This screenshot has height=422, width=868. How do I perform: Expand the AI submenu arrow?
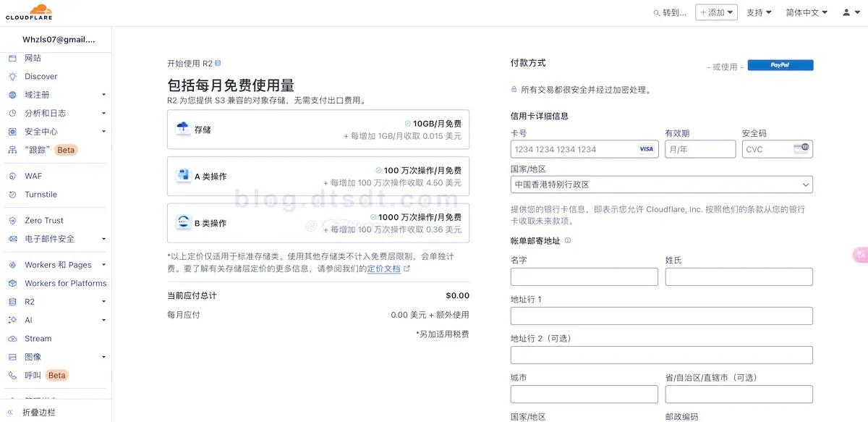(x=103, y=320)
